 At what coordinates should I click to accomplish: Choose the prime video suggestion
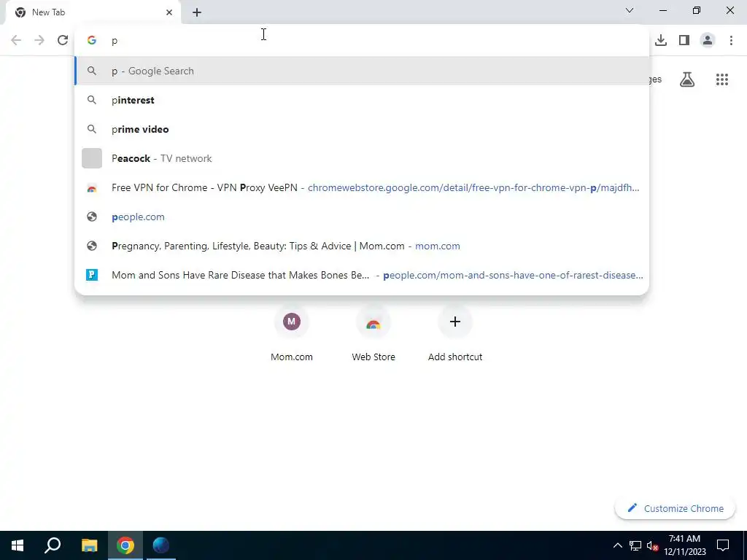[362, 129]
